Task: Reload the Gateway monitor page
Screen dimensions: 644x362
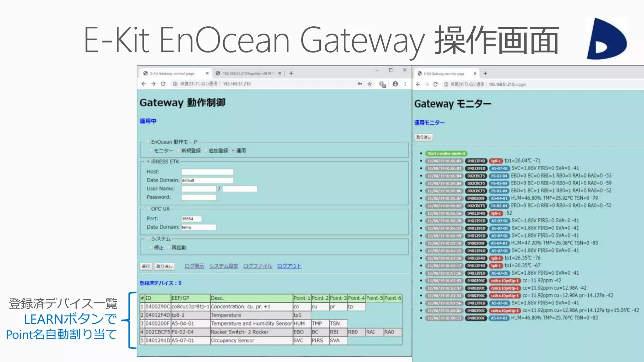Action: point(436,84)
